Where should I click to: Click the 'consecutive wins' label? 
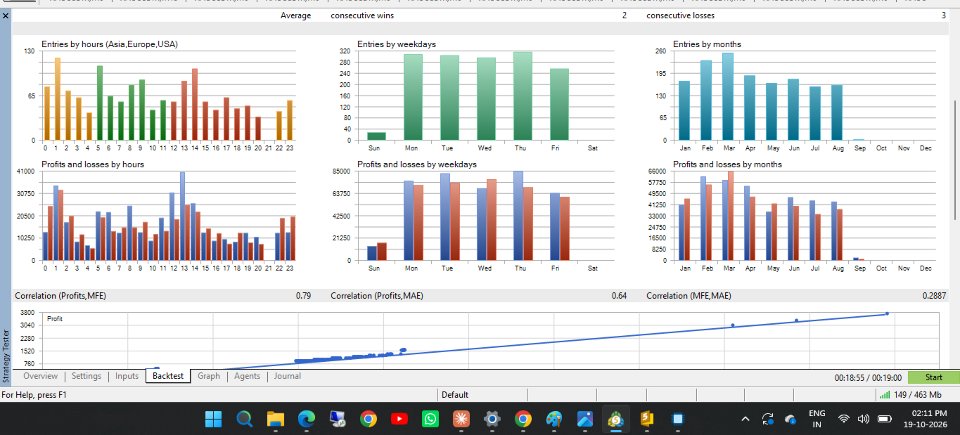[x=362, y=15]
